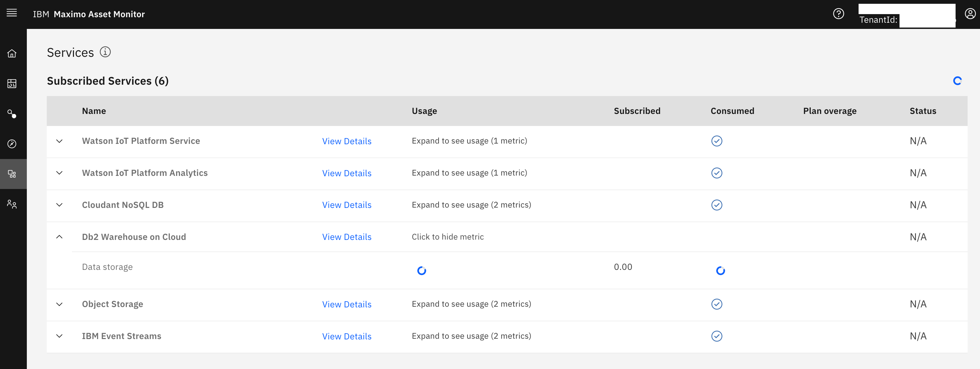Expand IBM Event Streams row
The image size is (980, 369).
pyautogui.click(x=60, y=336)
